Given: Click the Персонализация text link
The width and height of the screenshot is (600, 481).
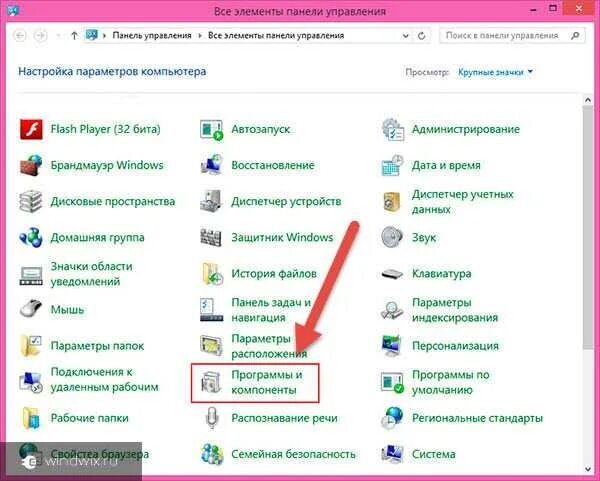Looking at the screenshot, I should coord(455,346).
